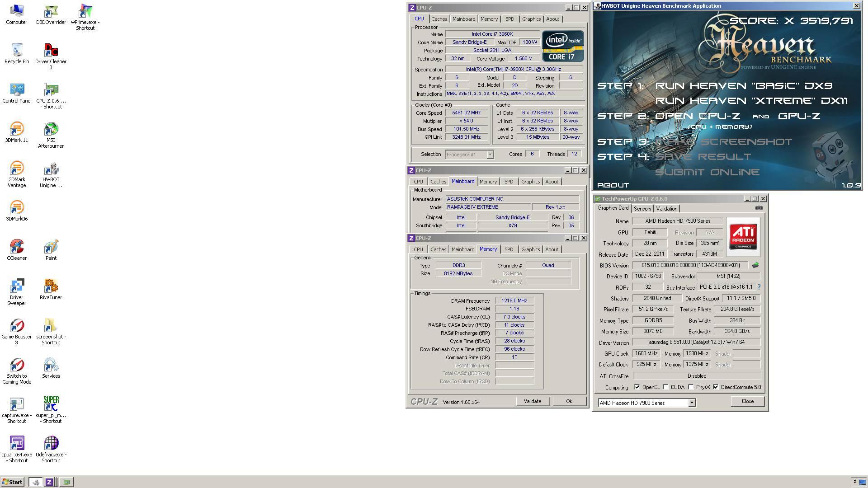Image resolution: width=868 pixels, height=488 pixels.
Task: Click the GPU Clock 1600 MHz field
Action: 646,354
